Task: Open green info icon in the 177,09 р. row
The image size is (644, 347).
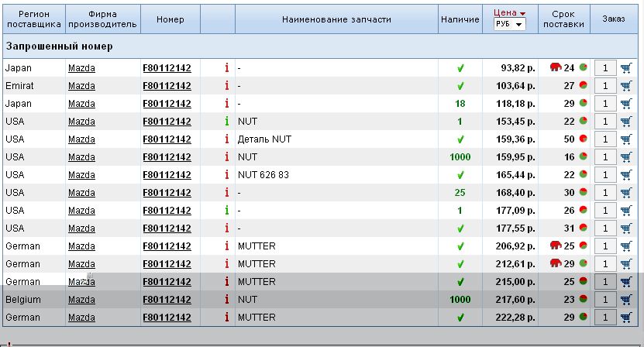Action: tap(227, 210)
